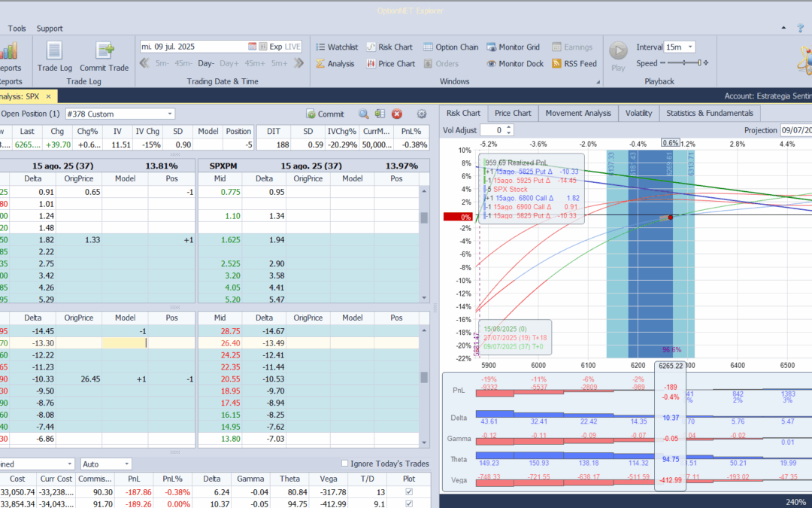Image resolution: width=812 pixels, height=508 pixels.
Task: Expand the Windows group dialog launcher
Action: click(598, 82)
